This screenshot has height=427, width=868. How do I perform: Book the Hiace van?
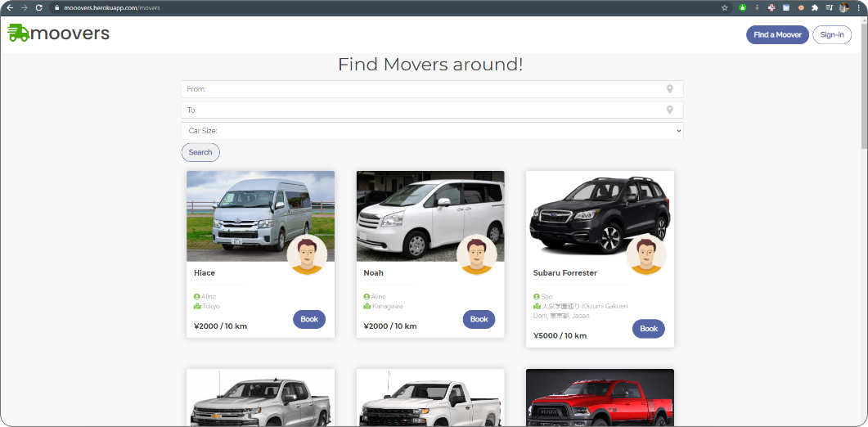click(309, 319)
